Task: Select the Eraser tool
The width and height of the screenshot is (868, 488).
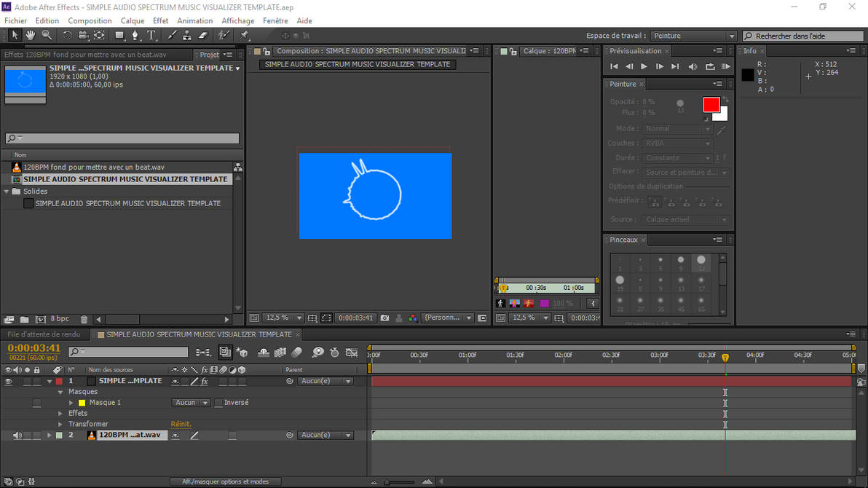Action: point(204,35)
